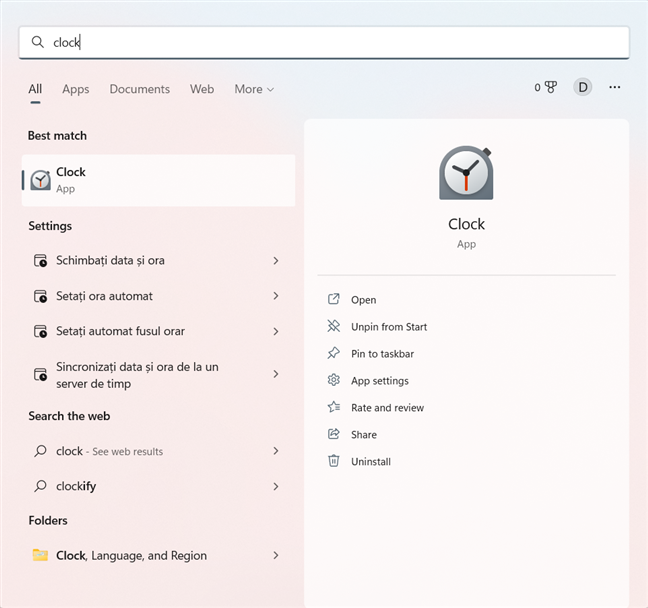
Task: Click the folder icon for Clock, Language, and Region
Action: tap(40, 555)
